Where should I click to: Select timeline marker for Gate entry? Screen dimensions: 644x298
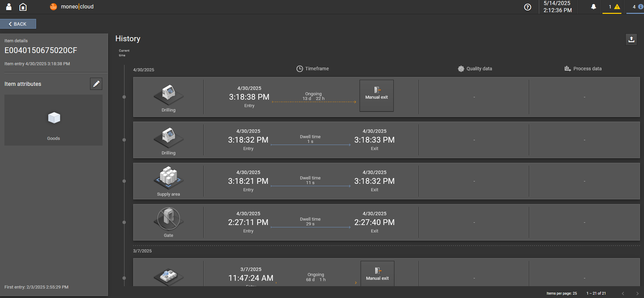click(124, 222)
